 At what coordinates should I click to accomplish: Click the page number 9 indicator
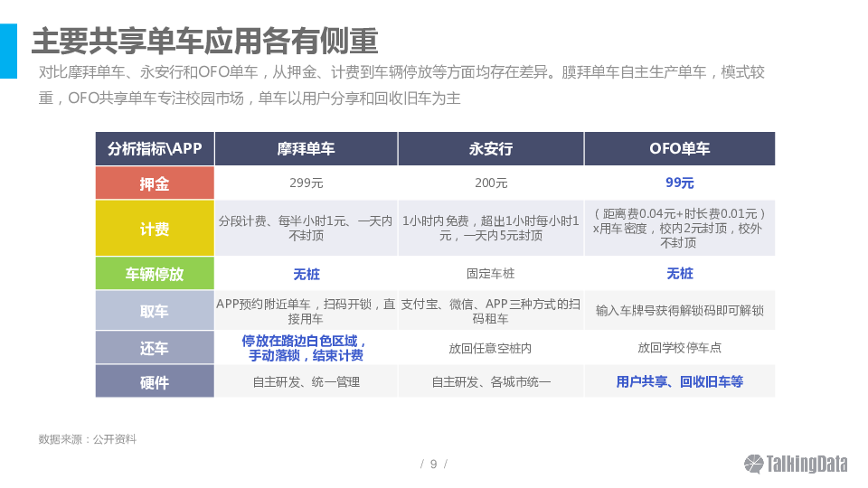[433, 465]
